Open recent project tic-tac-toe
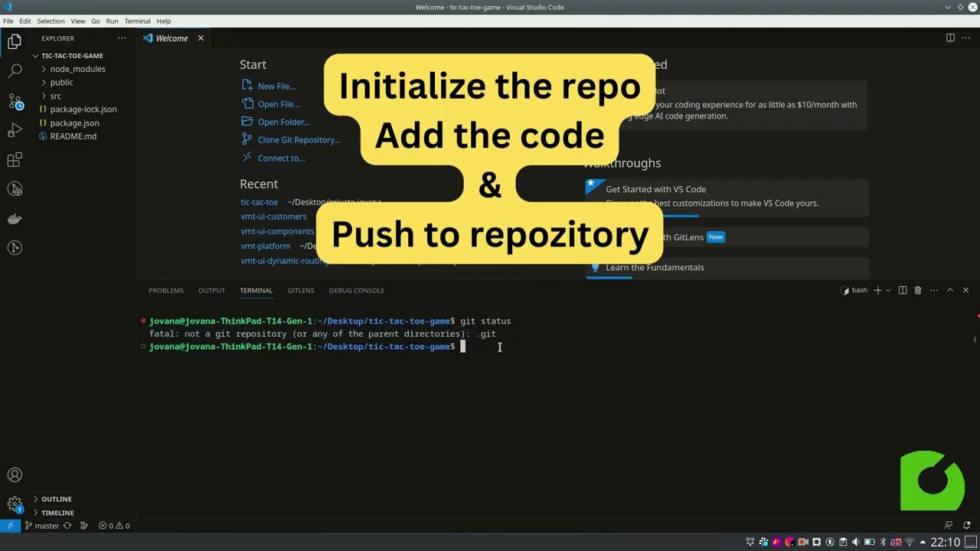The height and width of the screenshot is (551, 980). pyautogui.click(x=260, y=202)
